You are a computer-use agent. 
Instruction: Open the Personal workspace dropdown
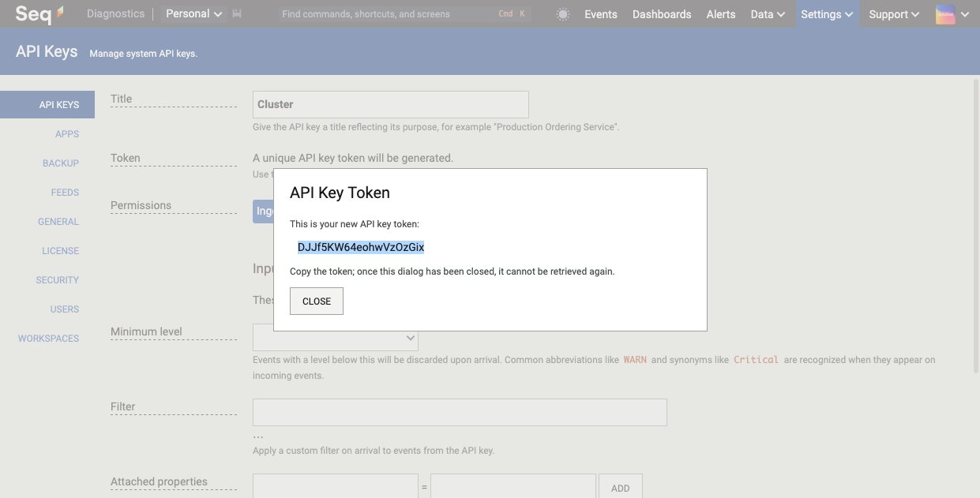193,14
